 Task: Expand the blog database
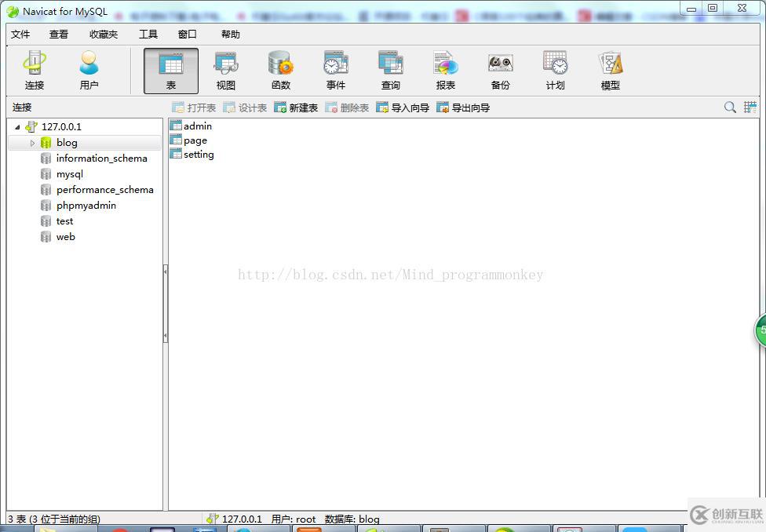tap(33, 142)
